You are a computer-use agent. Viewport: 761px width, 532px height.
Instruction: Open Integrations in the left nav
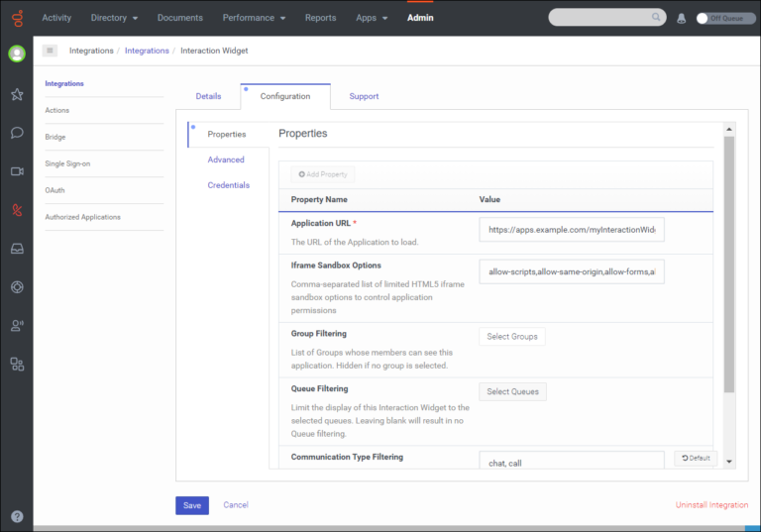(x=64, y=83)
